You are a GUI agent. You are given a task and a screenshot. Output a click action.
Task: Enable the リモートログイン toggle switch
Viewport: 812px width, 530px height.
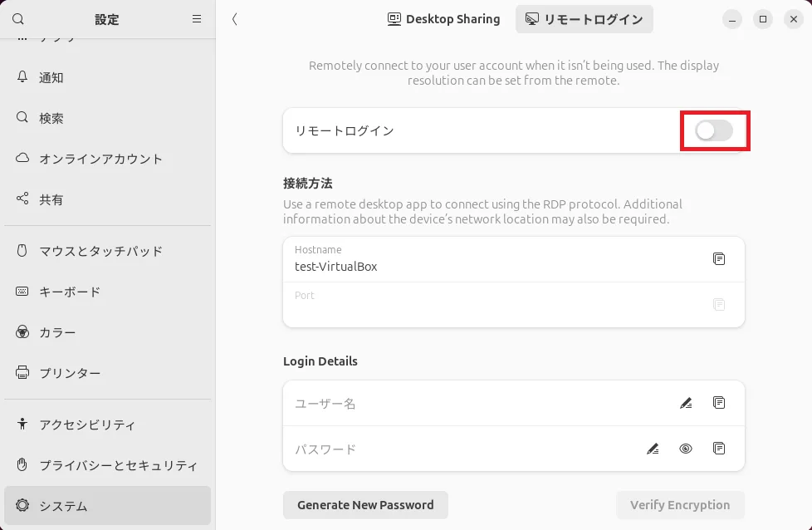(714, 130)
